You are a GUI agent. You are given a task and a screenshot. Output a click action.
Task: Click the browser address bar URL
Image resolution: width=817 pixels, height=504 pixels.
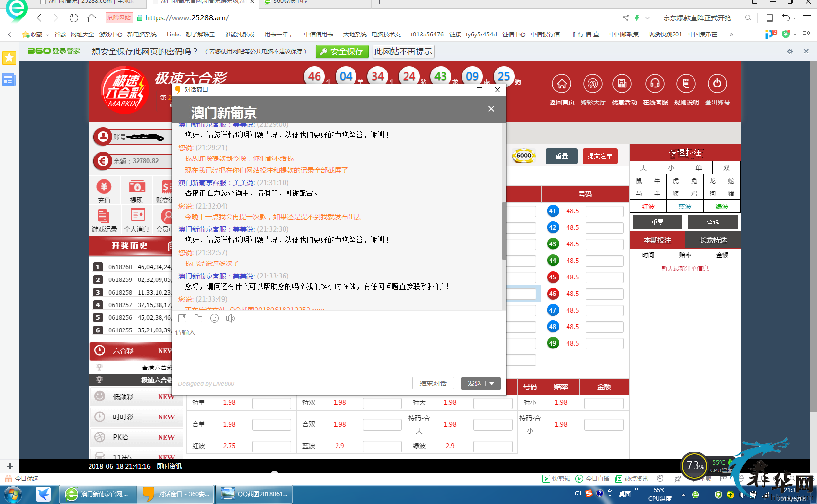click(187, 18)
